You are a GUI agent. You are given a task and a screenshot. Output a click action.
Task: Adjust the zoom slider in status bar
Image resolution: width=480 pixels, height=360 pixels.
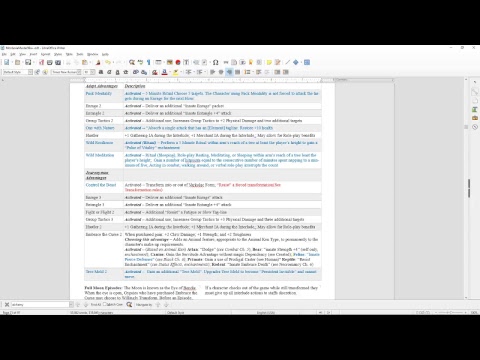click(451, 312)
